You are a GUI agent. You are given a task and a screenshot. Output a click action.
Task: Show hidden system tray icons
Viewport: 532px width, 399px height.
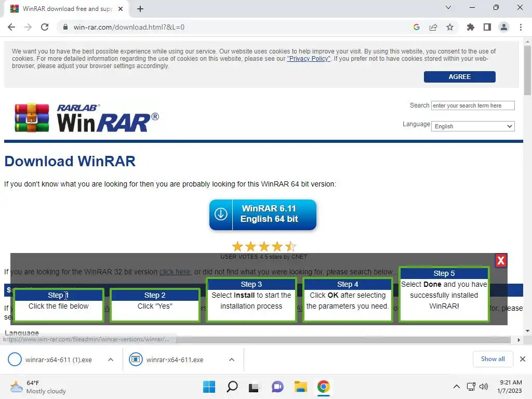pos(457,387)
